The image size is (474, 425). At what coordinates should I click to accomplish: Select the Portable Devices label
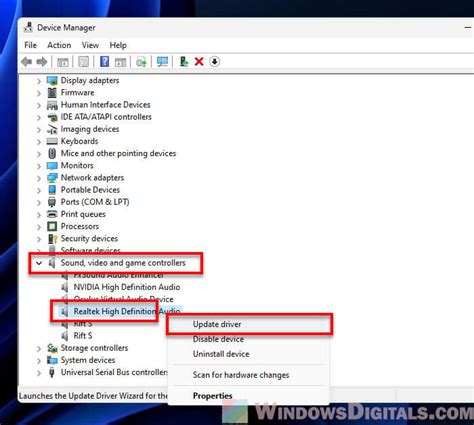90,190
